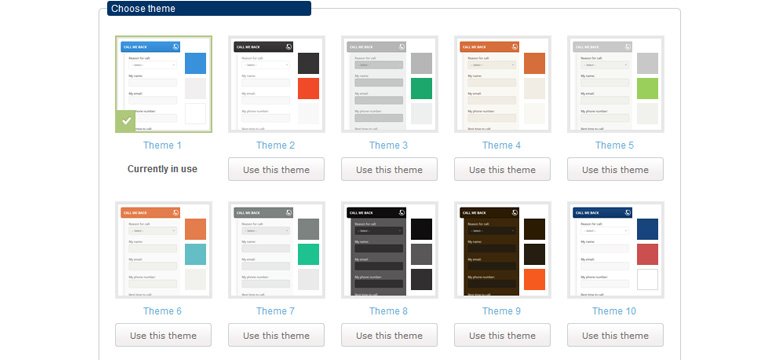Viewport: 774px width, 360px height.
Task: Select the Theme 2 preview thumbnail
Action: (276, 84)
